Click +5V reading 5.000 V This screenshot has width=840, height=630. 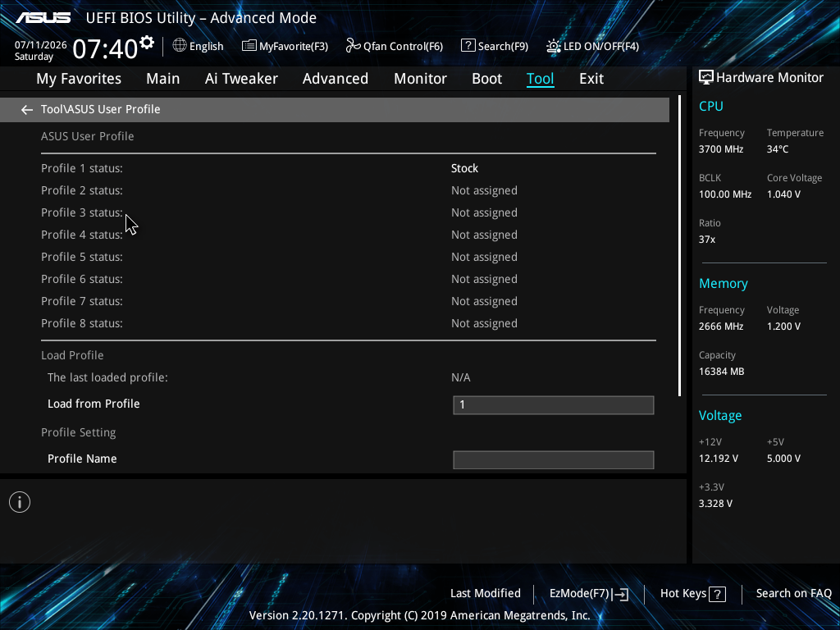783,459
